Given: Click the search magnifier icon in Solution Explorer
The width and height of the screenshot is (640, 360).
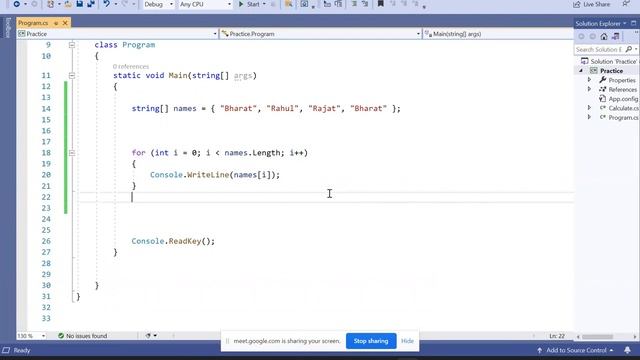Looking at the screenshot, I should coord(629,49).
